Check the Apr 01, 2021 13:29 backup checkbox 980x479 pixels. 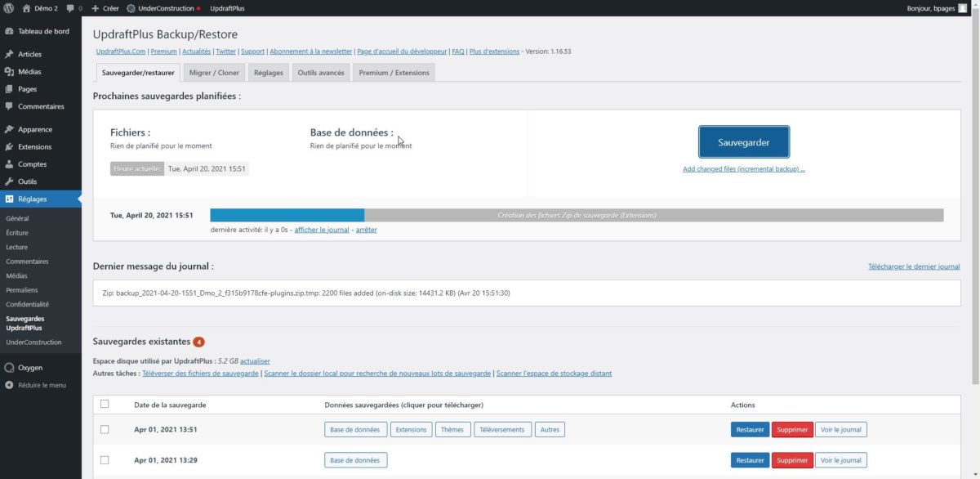[105, 460]
